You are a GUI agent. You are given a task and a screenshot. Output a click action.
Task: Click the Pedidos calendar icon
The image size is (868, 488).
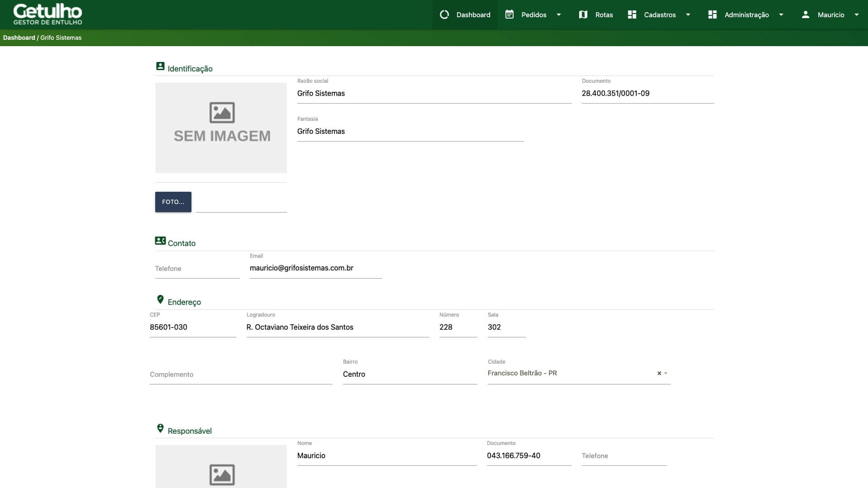point(509,14)
